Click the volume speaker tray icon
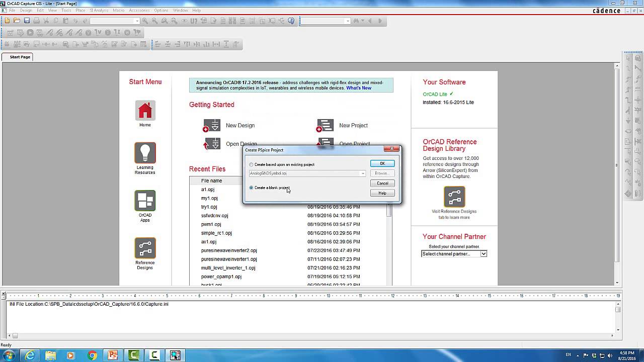The height and width of the screenshot is (362, 644). (611, 355)
